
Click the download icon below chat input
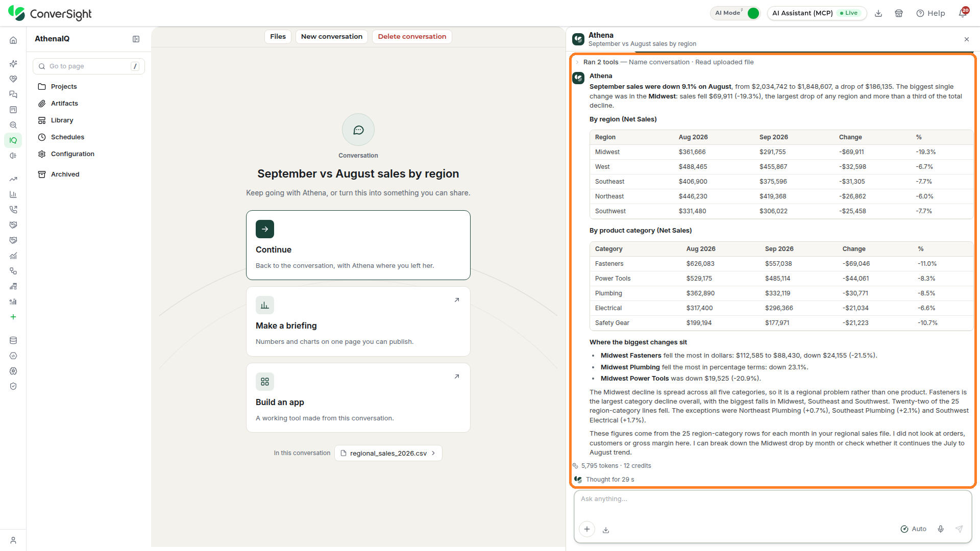click(606, 530)
